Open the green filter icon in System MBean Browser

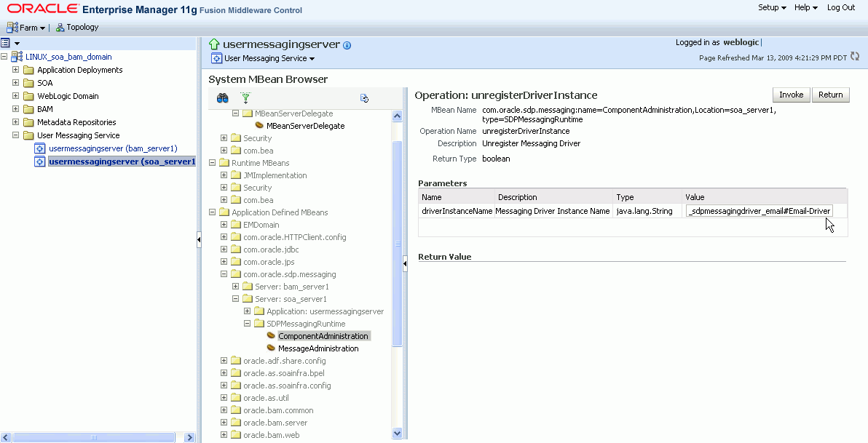(245, 97)
